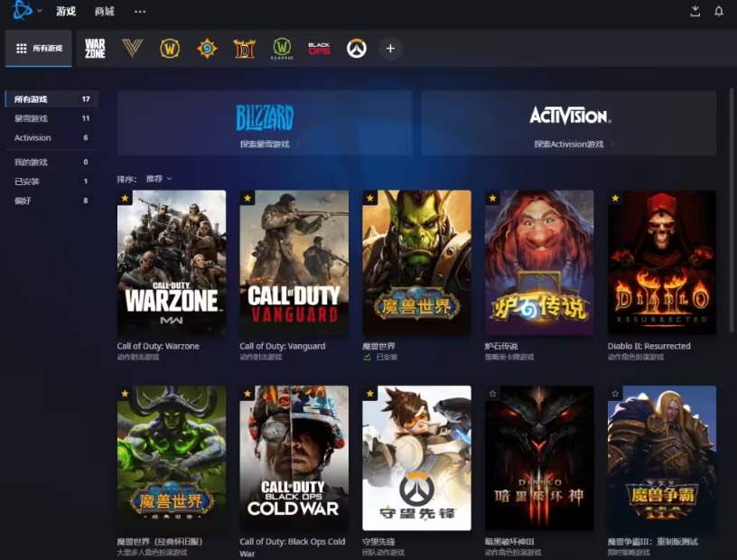Open Call of Duty Vanguard cover art
Image resolution: width=737 pixels, height=560 pixels.
click(294, 262)
